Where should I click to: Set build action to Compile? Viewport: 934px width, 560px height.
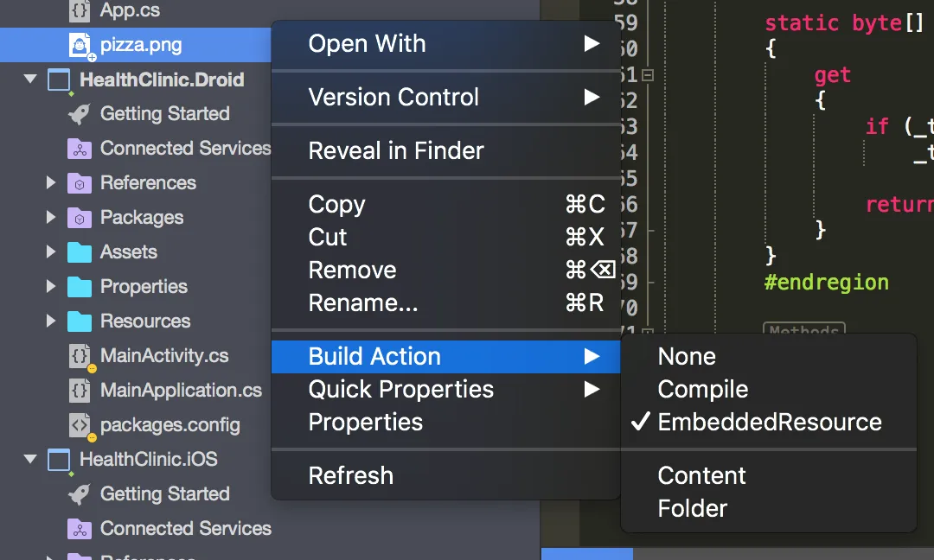coord(702,390)
